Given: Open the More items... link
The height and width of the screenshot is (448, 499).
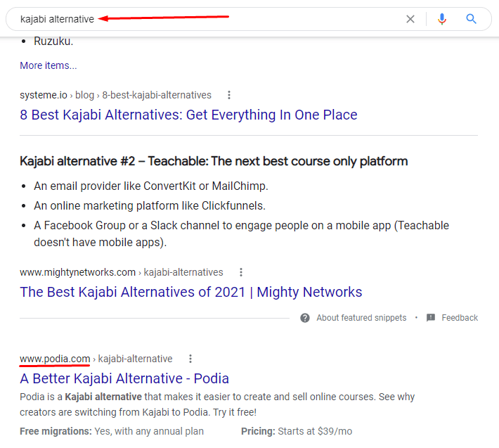Looking at the screenshot, I should point(48,65).
